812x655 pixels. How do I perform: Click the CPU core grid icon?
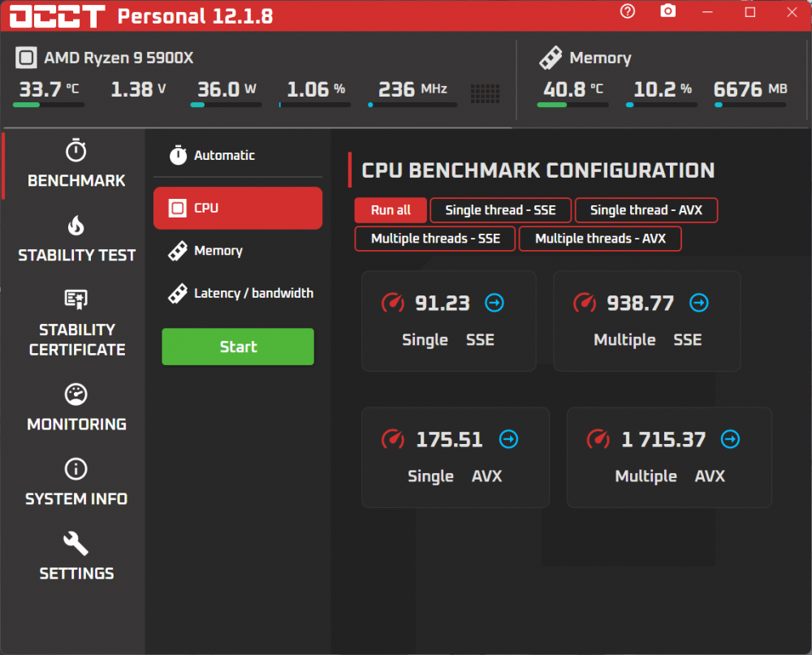coord(486,93)
